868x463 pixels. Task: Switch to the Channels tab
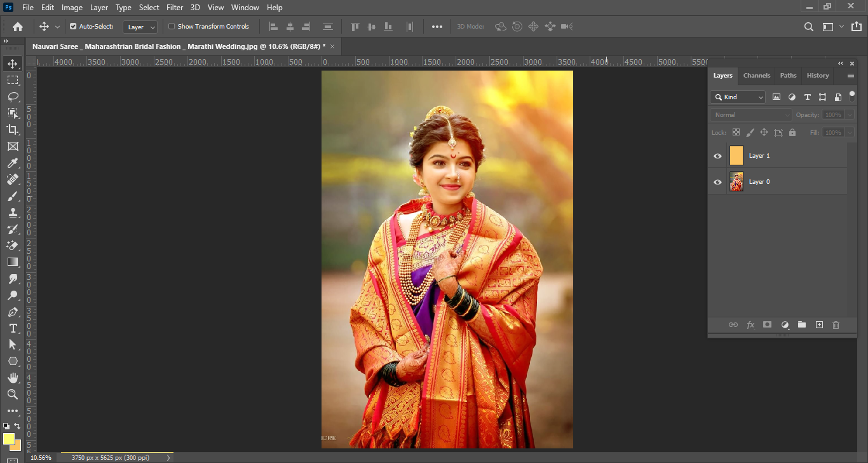coord(756,76)
